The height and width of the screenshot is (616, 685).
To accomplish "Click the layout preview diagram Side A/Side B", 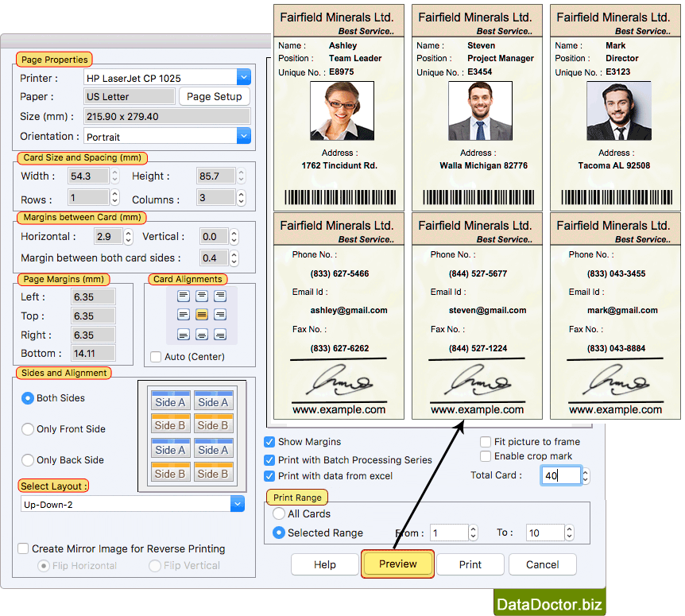I will pyautogui.click(x=192, y=436).
